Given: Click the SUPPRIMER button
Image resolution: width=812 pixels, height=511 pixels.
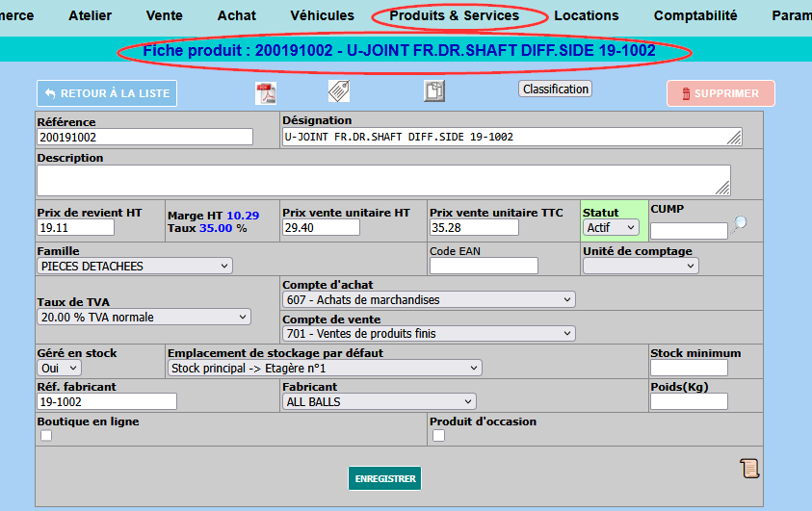Looking at the screenshot, I should coord(720,93).
